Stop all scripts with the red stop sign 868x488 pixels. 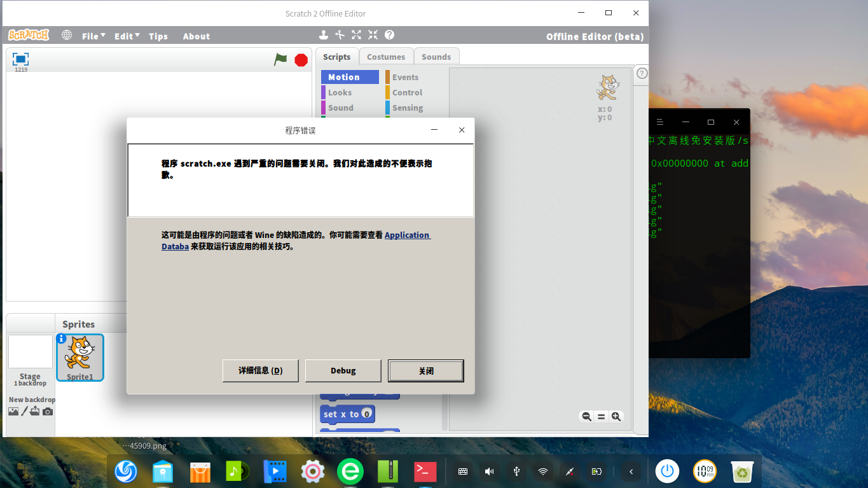click(301, 60)
